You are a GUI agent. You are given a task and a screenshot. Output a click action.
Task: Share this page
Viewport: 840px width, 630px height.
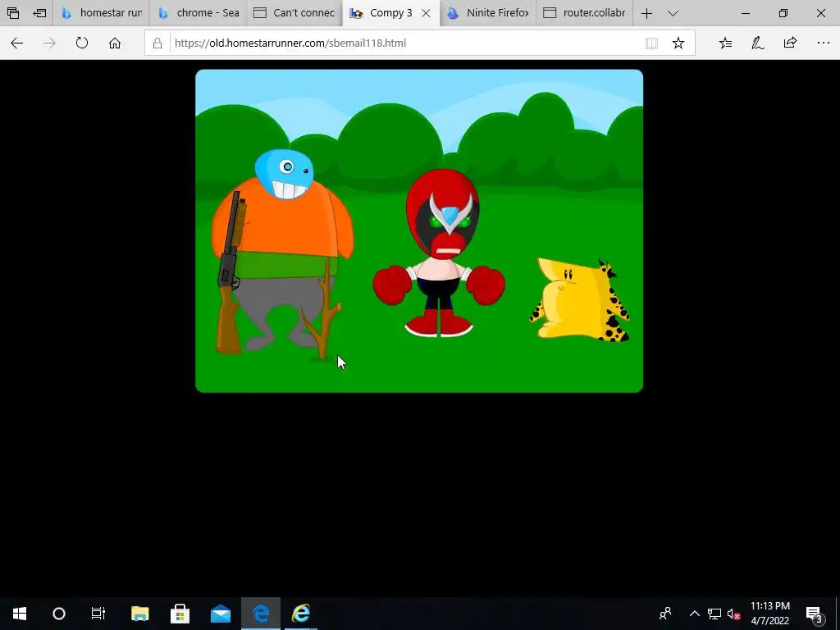pos(790,43)
